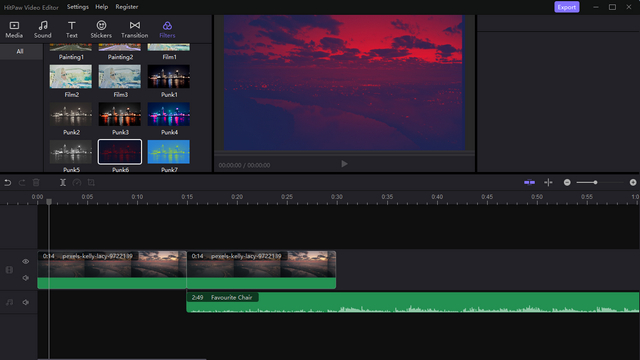The height and width of the screenshot is (360, 640).
Task: Choose the Punk5 filter thumbnail
Action: coord(71,151)
